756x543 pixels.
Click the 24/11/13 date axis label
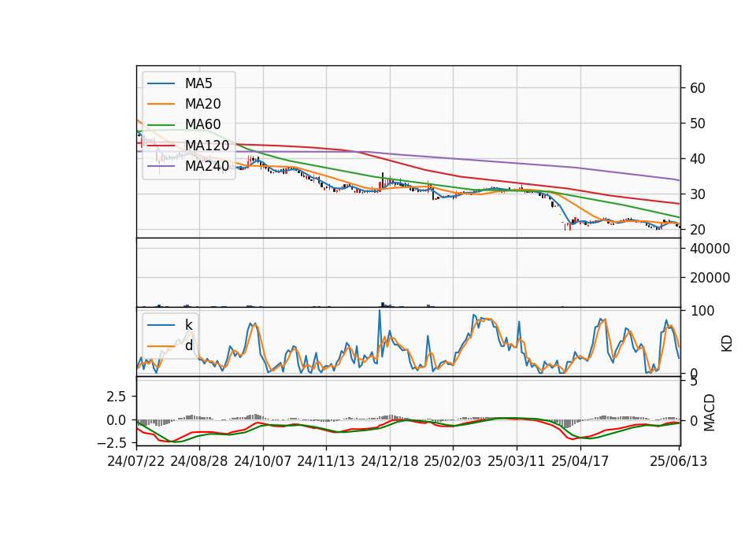coord(326,461)
